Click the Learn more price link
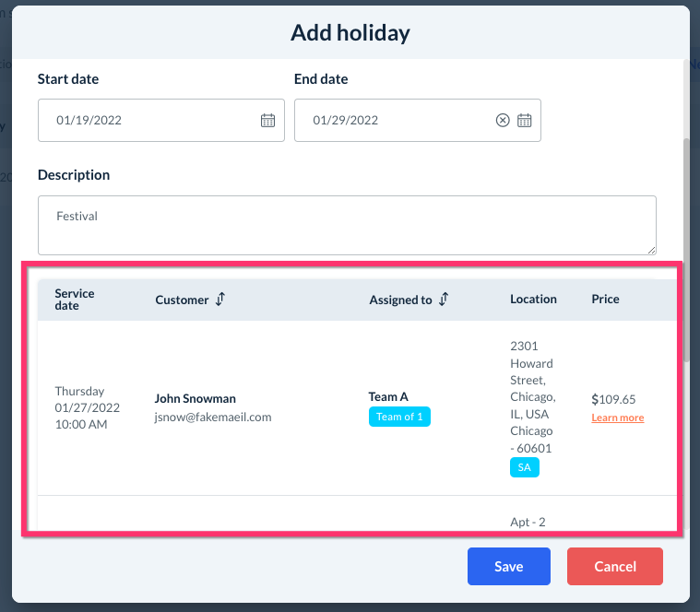The height and width of the screenshot is (612, 700). (x=618, y=418)
